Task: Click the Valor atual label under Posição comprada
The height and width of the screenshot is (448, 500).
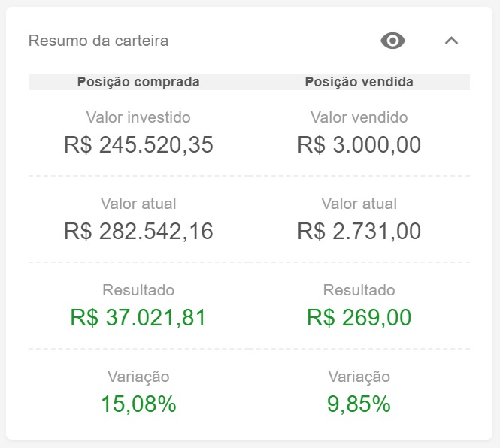Action: pos(138,204)
